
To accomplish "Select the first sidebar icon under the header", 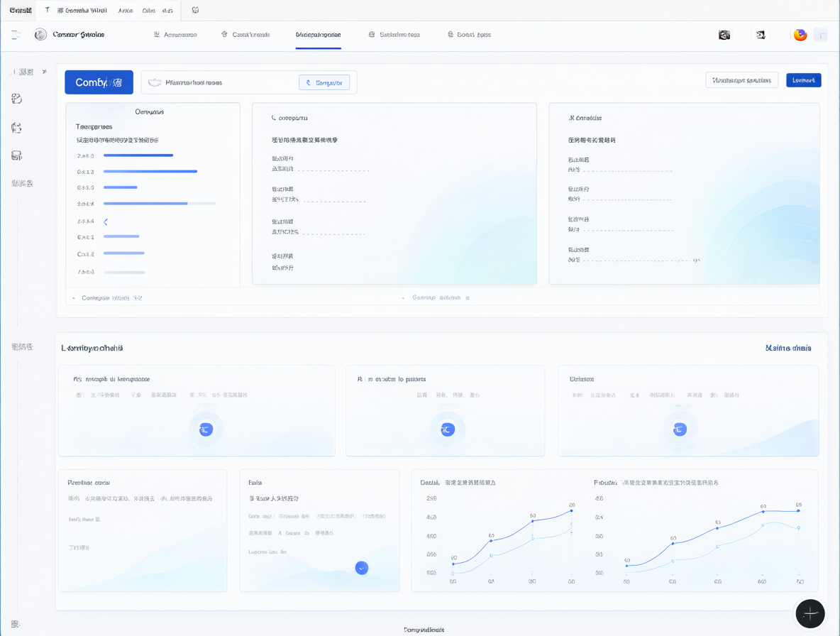I will coord(16,99).
